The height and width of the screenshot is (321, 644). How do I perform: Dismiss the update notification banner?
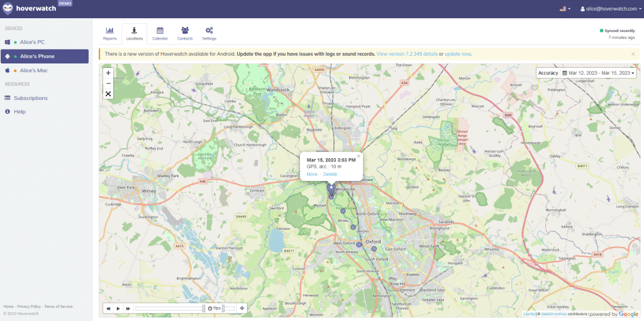coord(633,54)
